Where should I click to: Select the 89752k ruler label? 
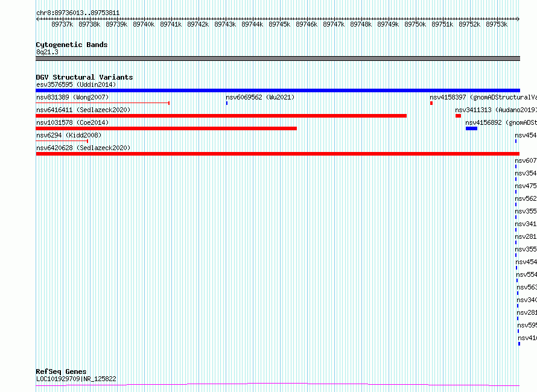469,24
